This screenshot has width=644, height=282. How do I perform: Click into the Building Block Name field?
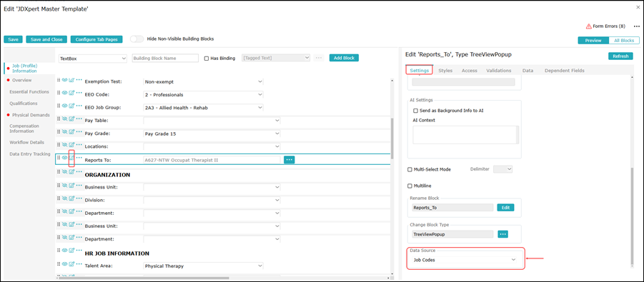point(165,59)
